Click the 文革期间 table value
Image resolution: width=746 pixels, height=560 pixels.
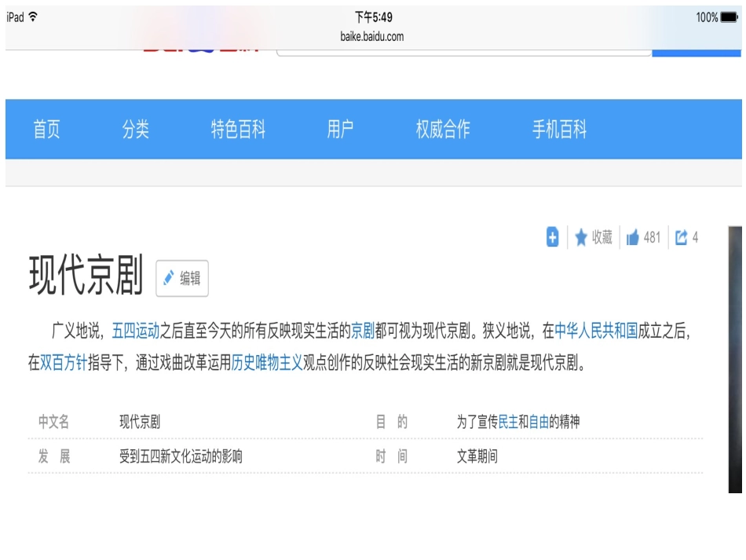(x=477, y=456)
